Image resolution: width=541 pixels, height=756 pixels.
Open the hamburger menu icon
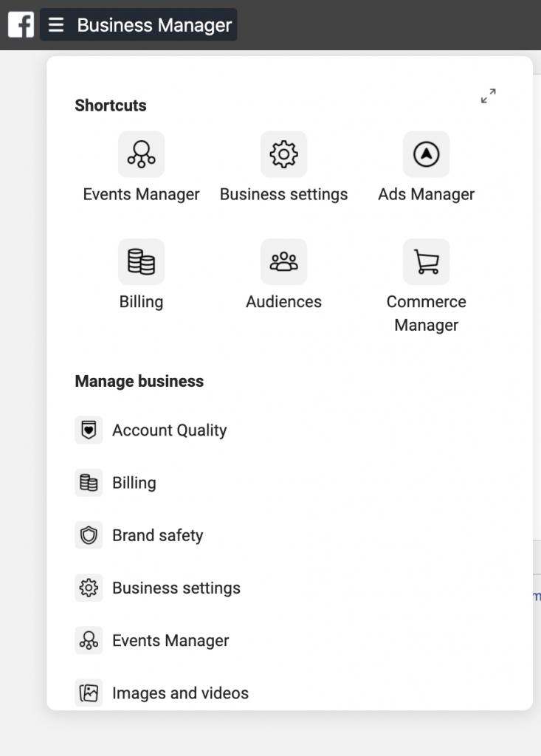tap(56, 24)
